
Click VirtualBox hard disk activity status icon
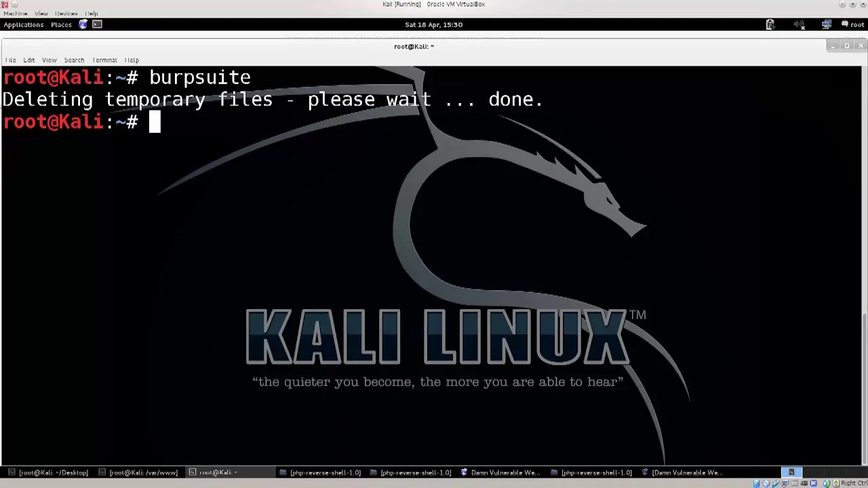pos(756,483)
